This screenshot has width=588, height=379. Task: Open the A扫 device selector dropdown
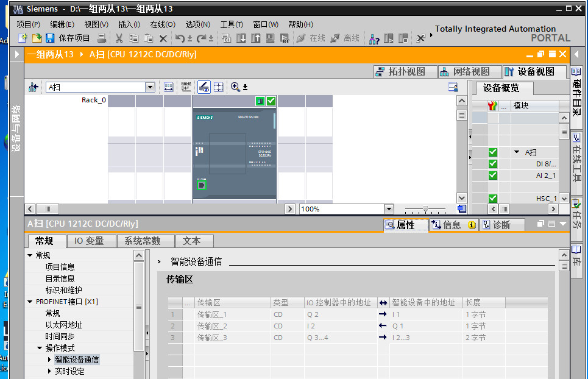point(150,87)
